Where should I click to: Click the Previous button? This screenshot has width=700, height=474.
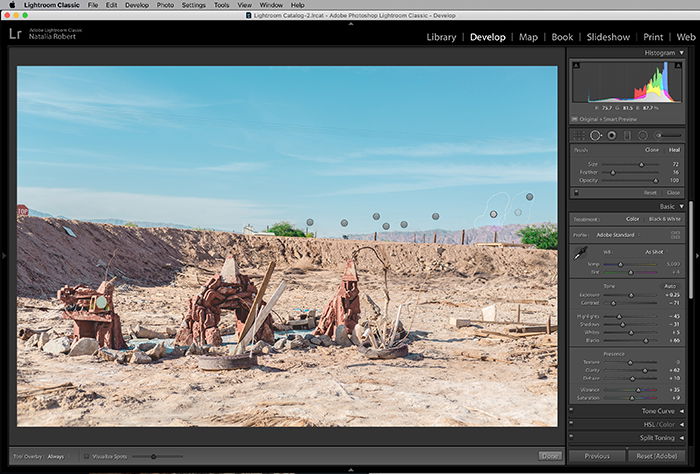coord(597,456)
